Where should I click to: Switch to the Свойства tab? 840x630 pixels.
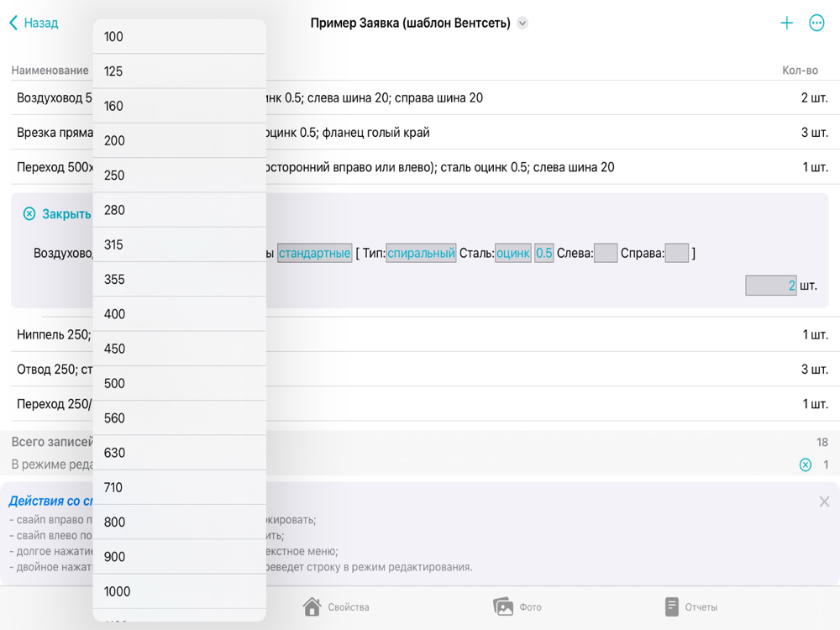click(336, 607)
